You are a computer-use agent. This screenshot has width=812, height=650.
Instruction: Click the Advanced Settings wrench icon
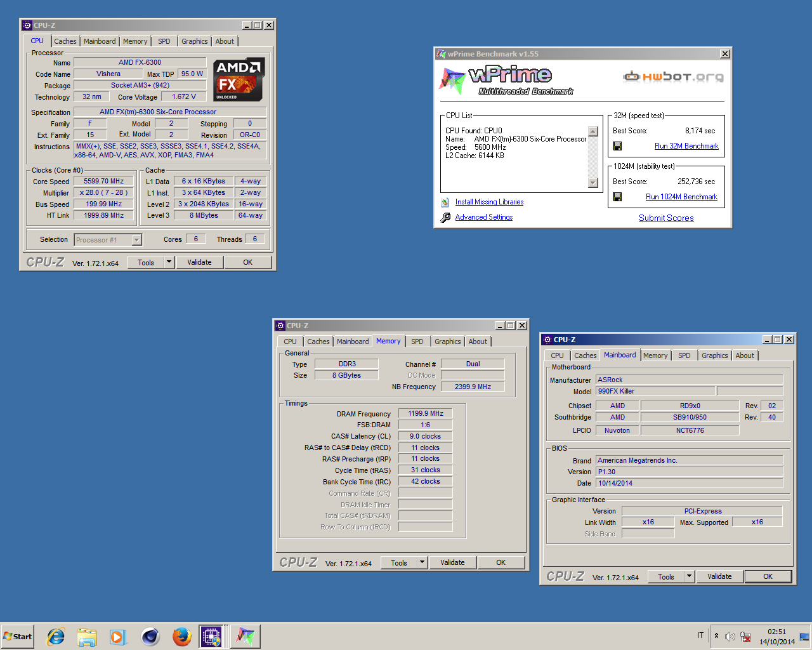click(445, 217)
